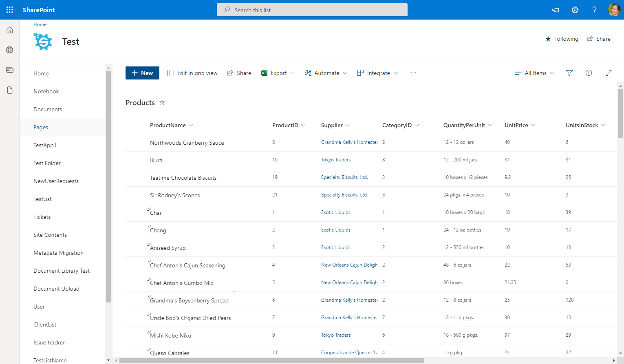
Task: Select the Northwoods Cranberry Sauce item
Action: (x=187, y=143)
